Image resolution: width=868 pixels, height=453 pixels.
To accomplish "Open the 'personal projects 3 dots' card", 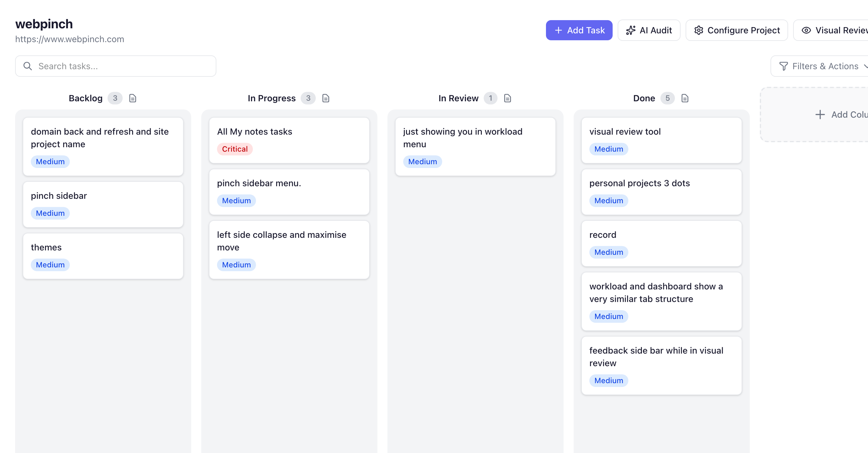I will [661, 192].
